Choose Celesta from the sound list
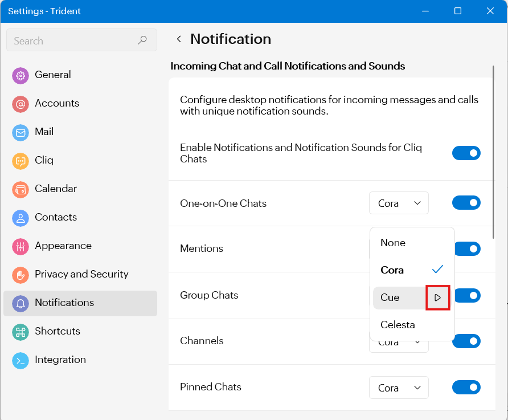Image resolution: width=508 pixels, height=420 pixels. pos(398,325)
